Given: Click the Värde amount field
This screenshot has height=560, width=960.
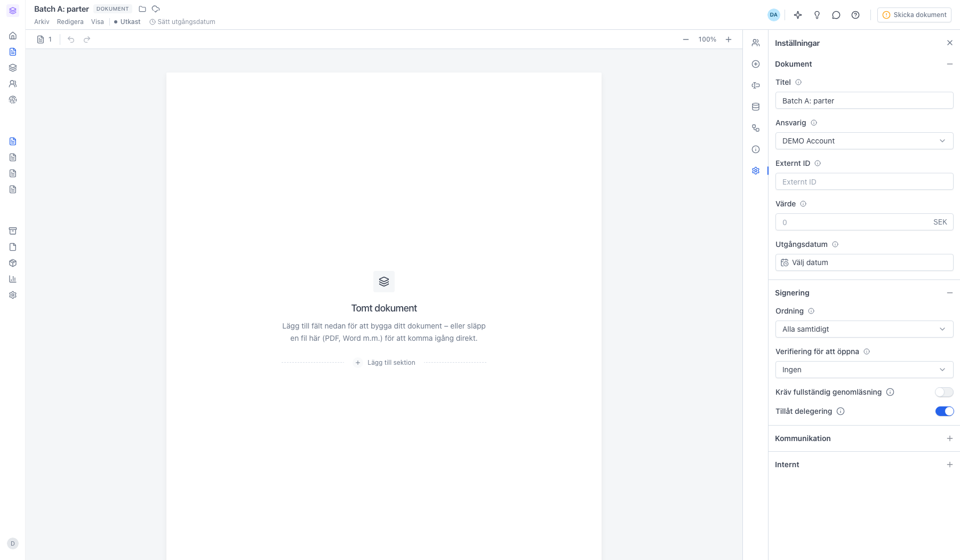Looking at the screenshot, I should (x=864, y=222).
